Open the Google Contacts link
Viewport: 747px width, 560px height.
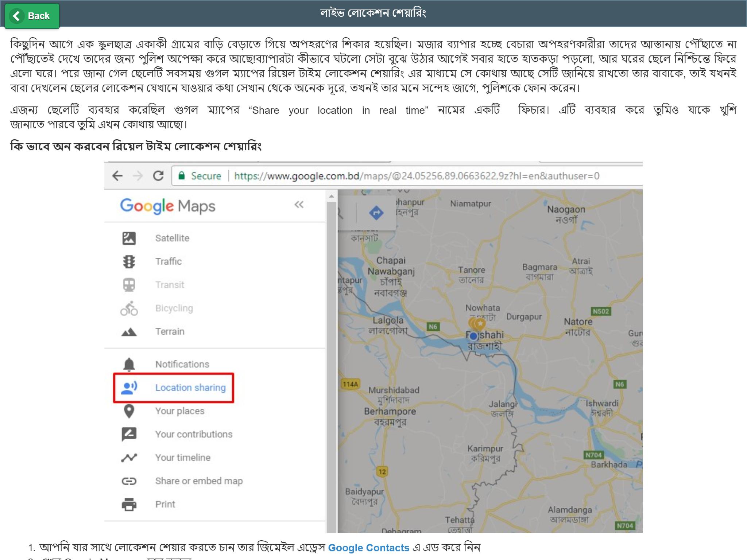[368, 548]
